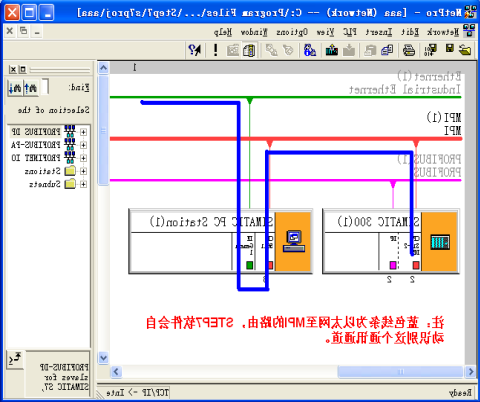480x402 pixels.
Task: Click the find-upward search button
Action: (x=31, y=88)
